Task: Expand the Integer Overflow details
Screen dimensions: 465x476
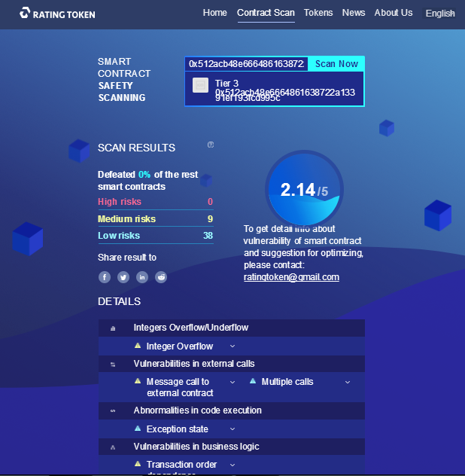Action: click(232, 346)
